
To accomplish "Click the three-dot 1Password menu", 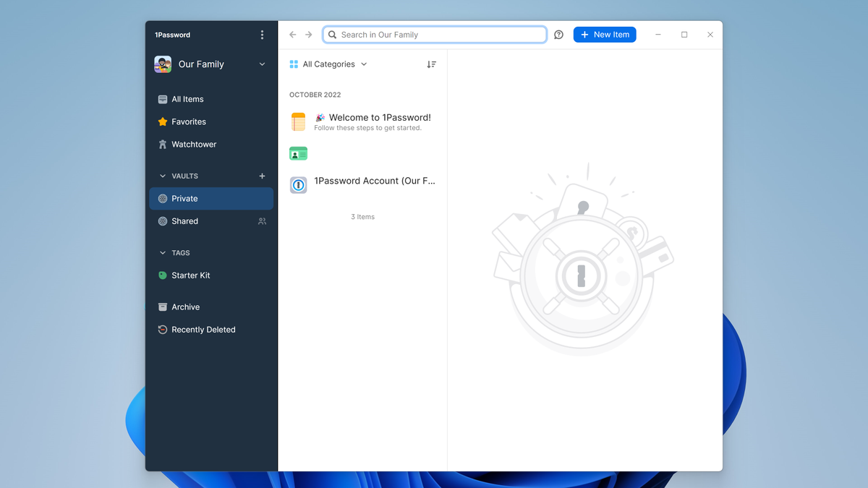I will coord(262,34).
